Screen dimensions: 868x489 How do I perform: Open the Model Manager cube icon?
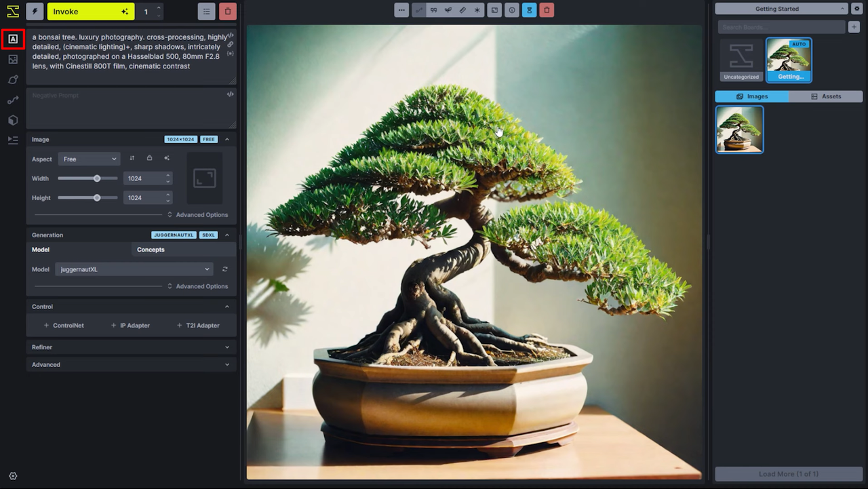click(x=12, y=120)
